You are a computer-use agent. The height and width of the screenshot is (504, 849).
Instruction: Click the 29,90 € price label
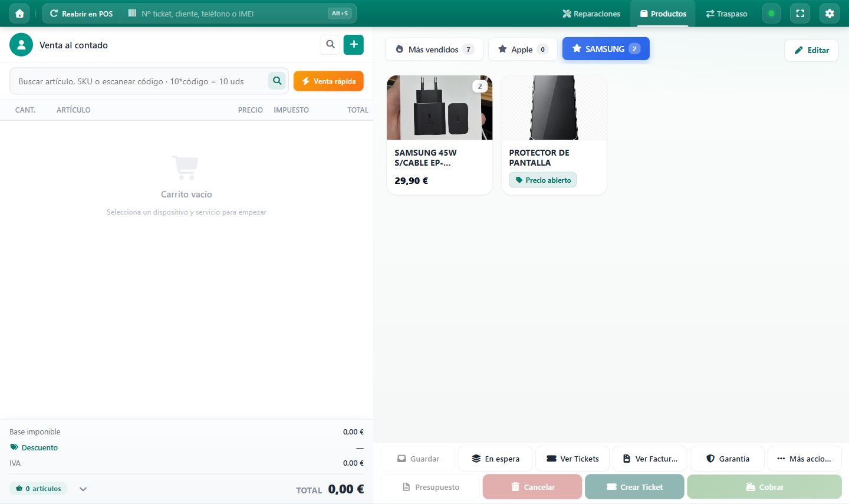pos(412,181)
